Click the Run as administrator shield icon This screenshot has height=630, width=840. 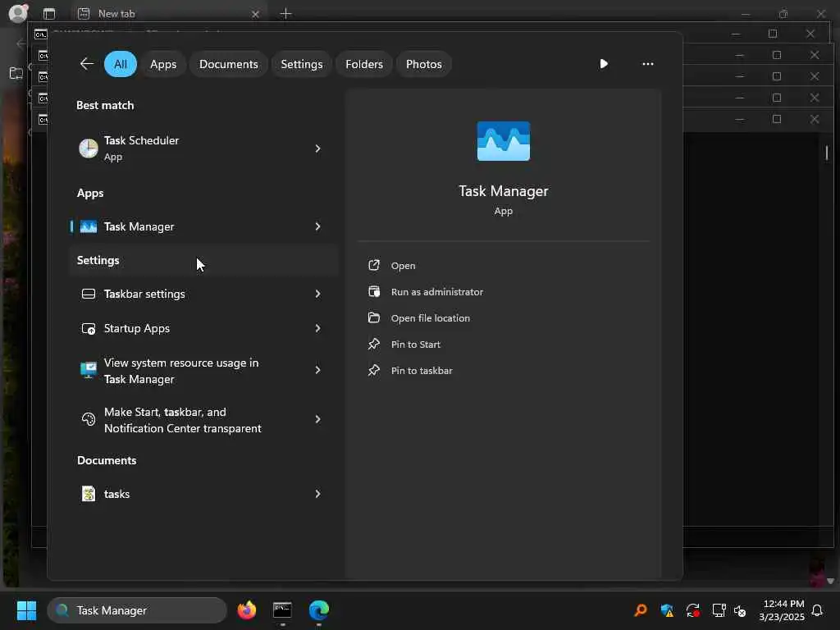click(374, 291)
